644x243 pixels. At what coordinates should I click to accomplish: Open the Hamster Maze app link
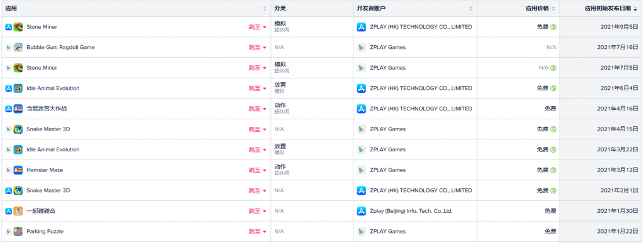[x=45, y=170]
